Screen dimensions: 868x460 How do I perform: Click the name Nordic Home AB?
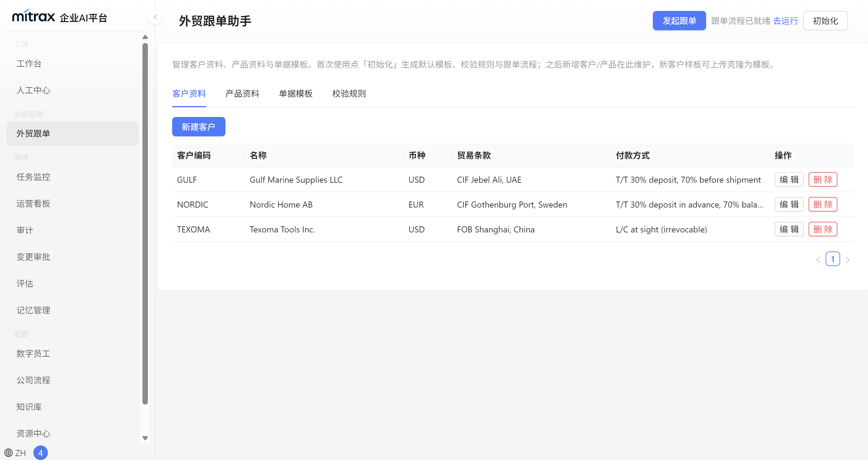click(281, 205)
